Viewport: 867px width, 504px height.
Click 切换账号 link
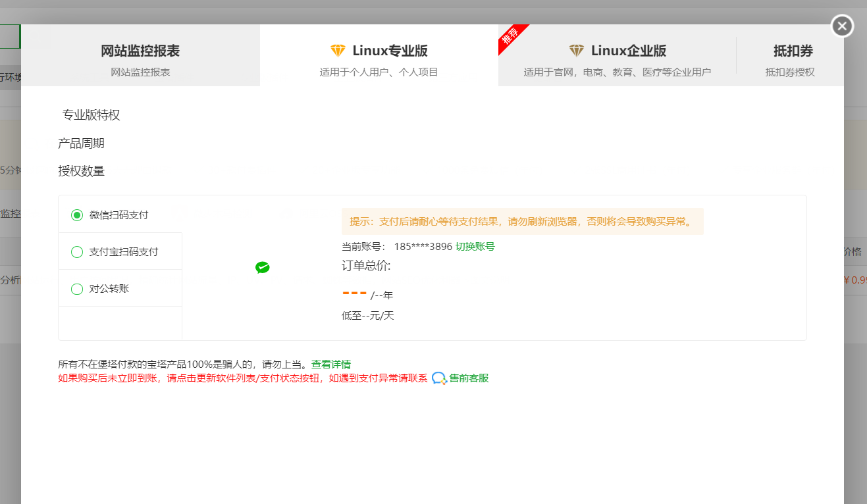click(x=475, y=247)
